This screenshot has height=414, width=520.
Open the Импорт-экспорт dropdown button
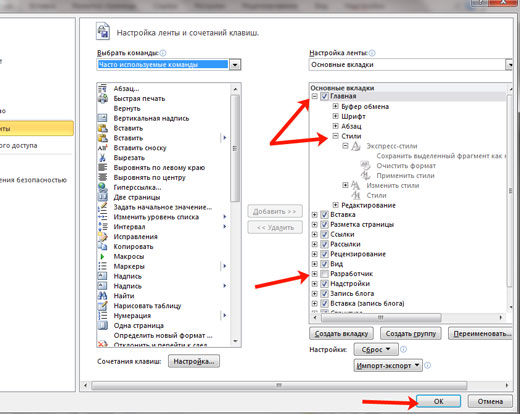point(388,365)
